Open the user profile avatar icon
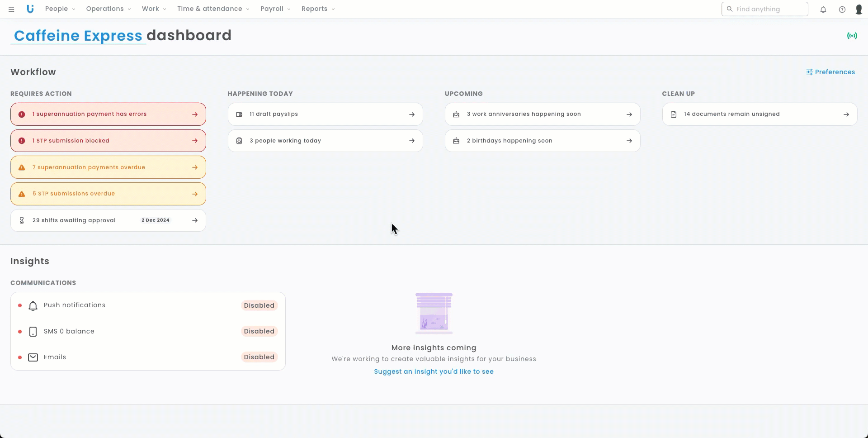Image resolution: width=868 pixels, height=438 pixels. pyautogui.click(x=859, y=9)
